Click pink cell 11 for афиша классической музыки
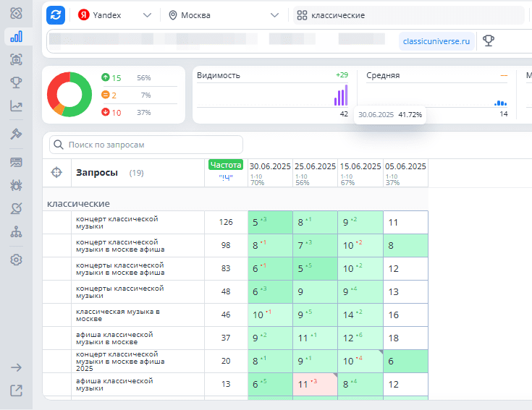 coord(315,384)
